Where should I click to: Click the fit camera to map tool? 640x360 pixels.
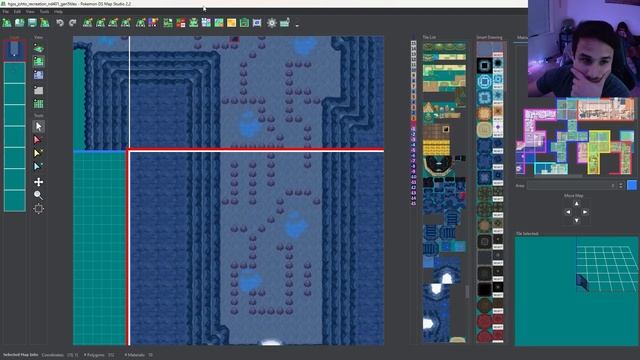coord(38,209)
